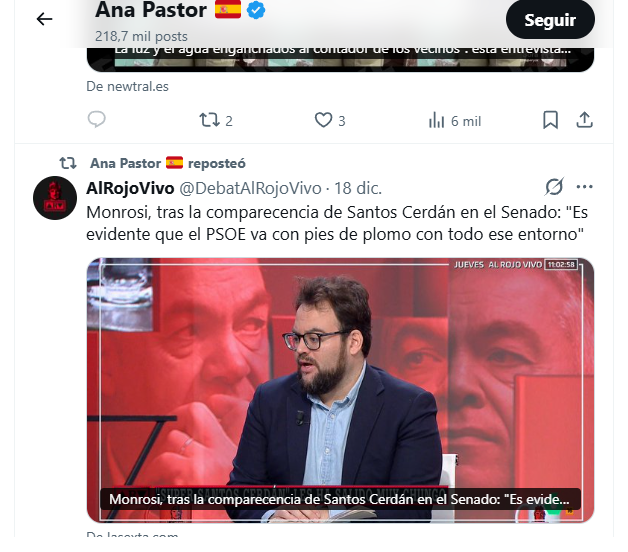Open the newtral.es video preview card
This screenshot has width=628, height=552.
[x=340, y=60]
